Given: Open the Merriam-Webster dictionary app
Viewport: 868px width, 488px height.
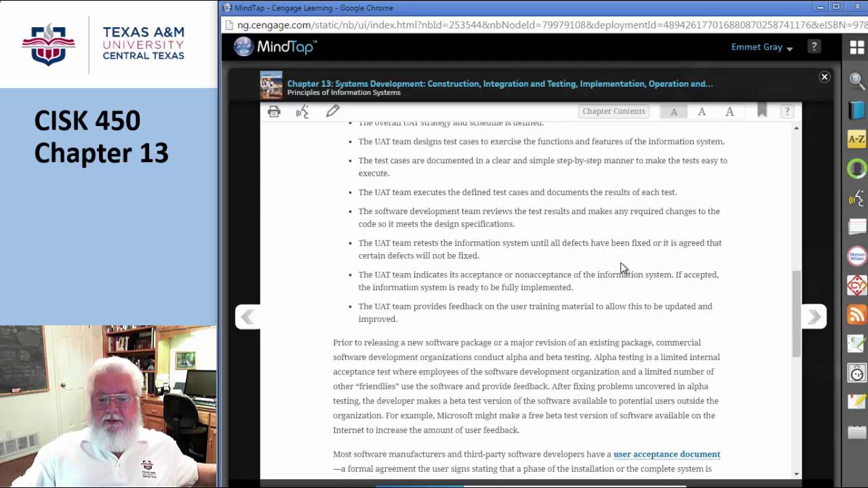Looking at the screenshot, I should click(x=857, y=256).
